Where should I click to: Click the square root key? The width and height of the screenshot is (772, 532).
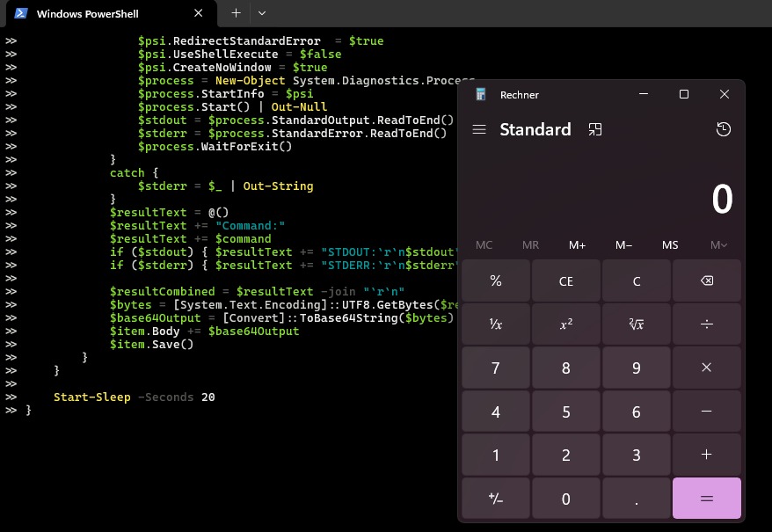637,324
